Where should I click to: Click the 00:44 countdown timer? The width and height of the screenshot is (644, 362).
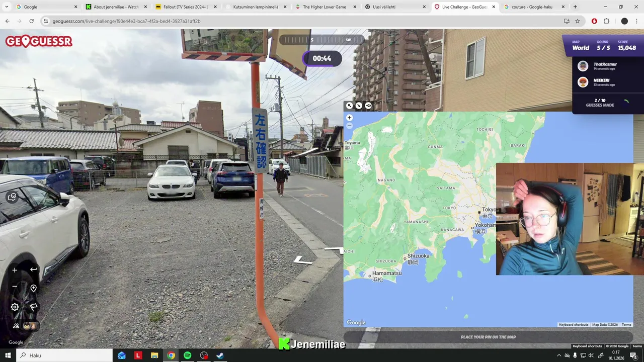[322, 58]
